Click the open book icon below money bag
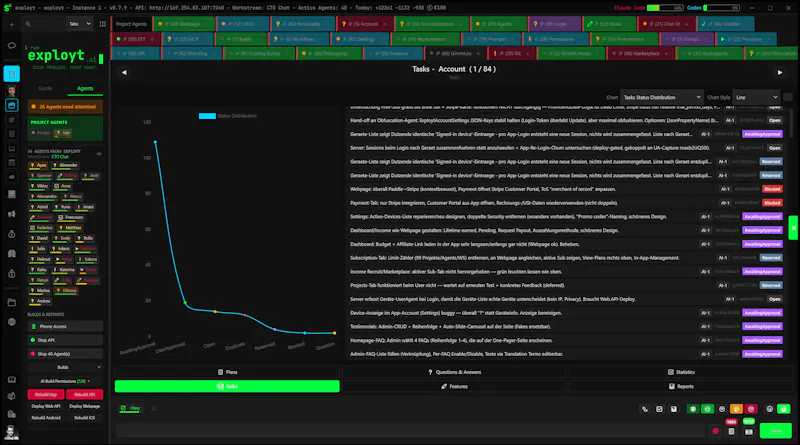 [x=11, y=254]
